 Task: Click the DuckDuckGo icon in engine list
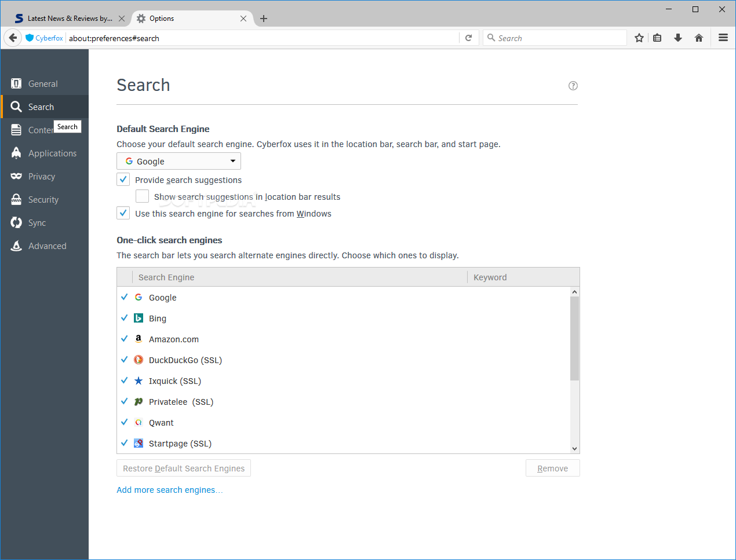(x=139, y=360)
